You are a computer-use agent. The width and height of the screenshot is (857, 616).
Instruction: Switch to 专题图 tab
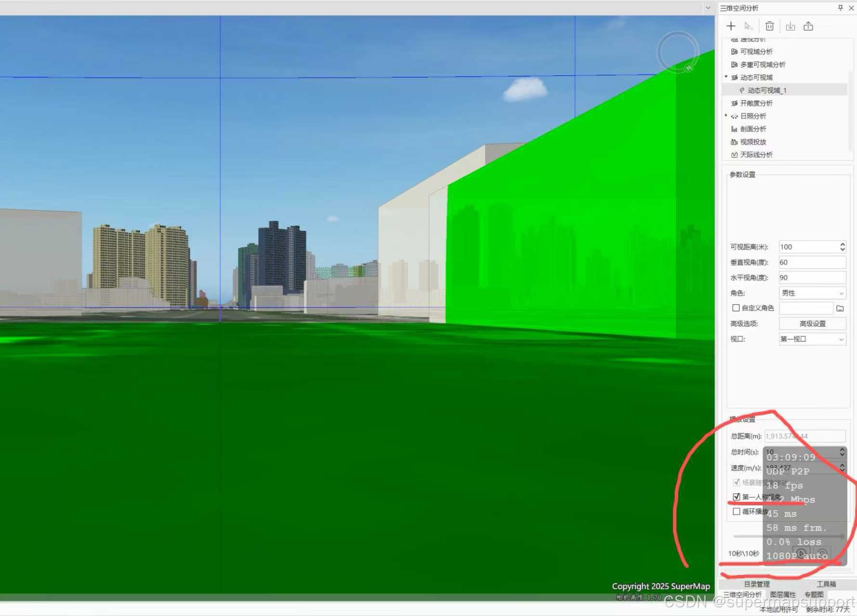pyautogui.click(x=814, y=595)
